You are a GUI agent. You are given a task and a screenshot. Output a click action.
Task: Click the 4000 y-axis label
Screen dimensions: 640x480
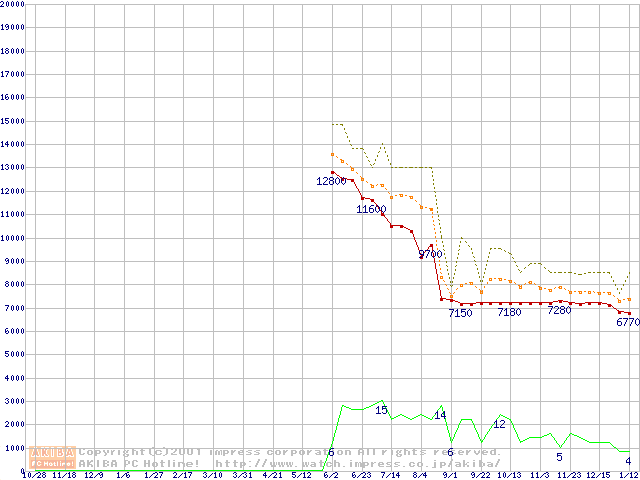tap(15, 378)
